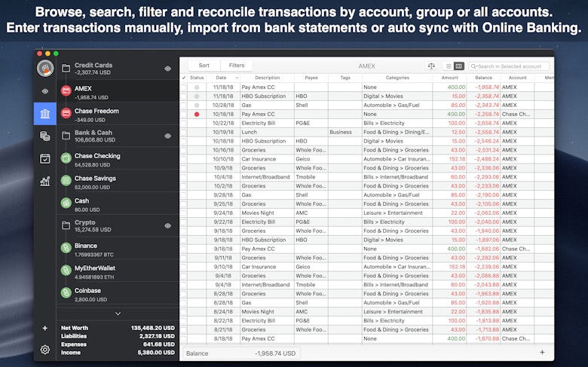Select the 9/24/18 Movies Night description
588x367 pixels.
[258, 213]
